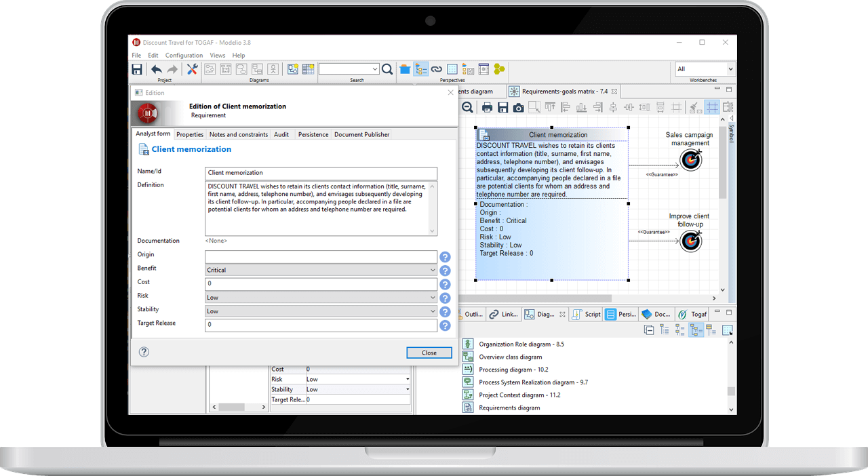The width and height of the screenshot is (868, 476).
Task: Click the chain link perspective icon
Action: (437, 69)
